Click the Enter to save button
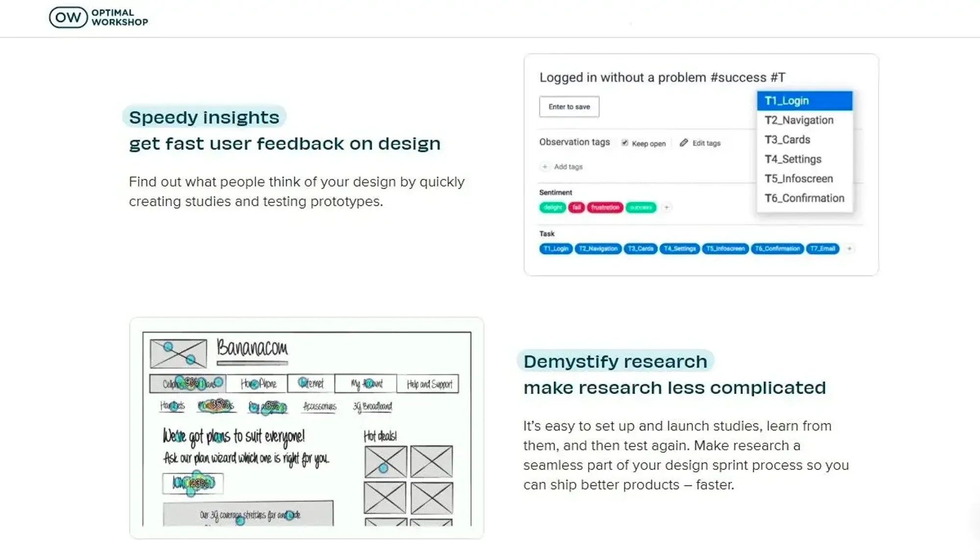Viewport: 980px width, 560px height. (x=569, y=107)
